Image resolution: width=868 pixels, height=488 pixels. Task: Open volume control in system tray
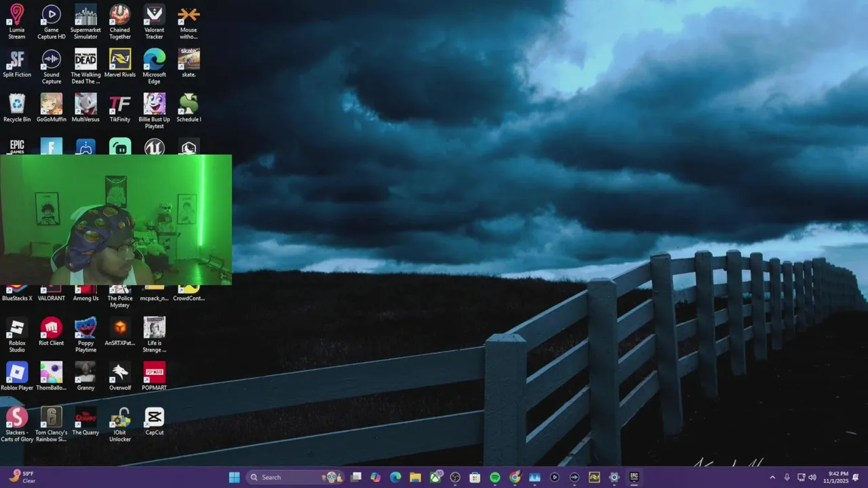point(812,477)
